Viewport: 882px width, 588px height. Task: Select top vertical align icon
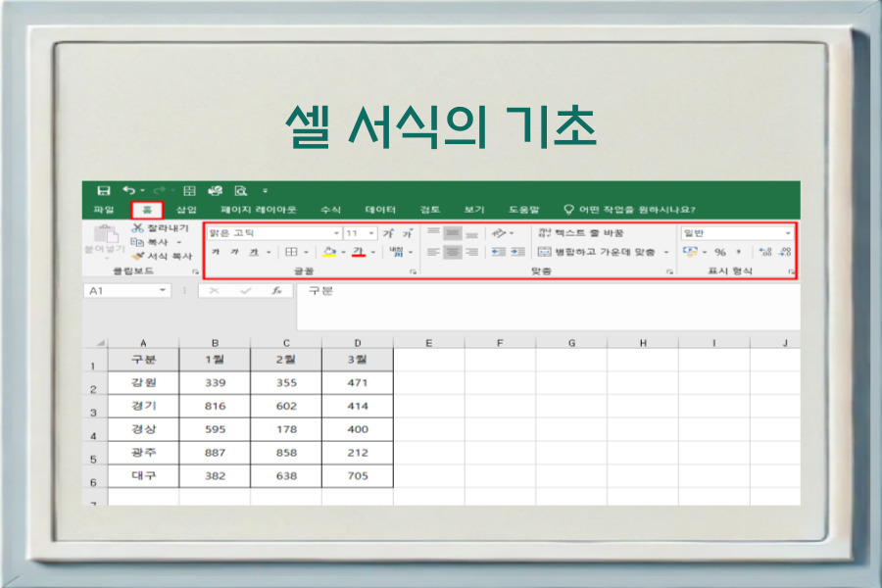[433, 233]
